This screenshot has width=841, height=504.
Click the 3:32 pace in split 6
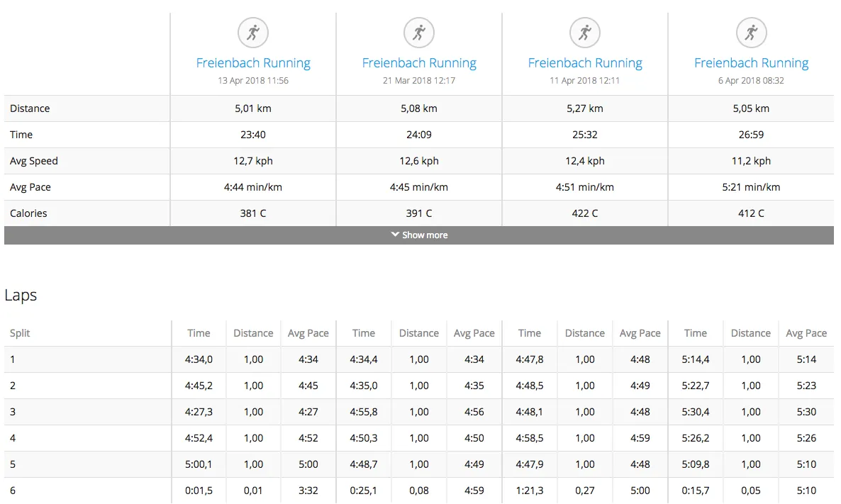308,491
